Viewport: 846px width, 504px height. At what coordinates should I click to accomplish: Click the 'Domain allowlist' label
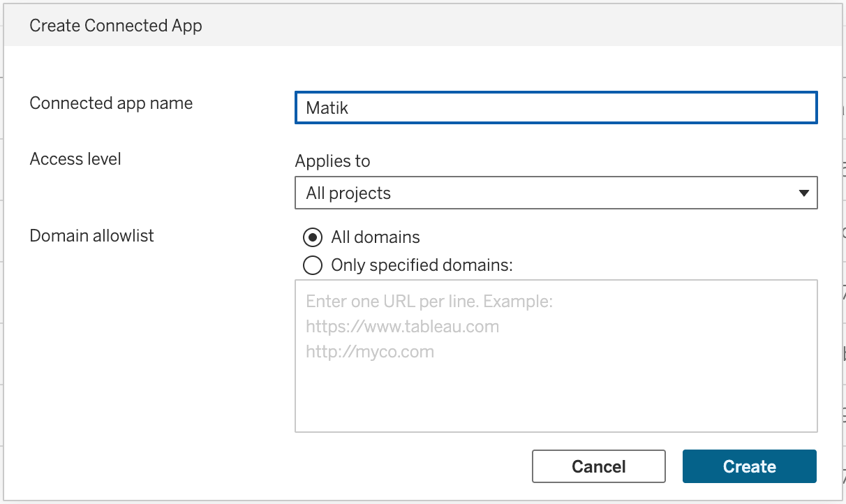pyautogui.click(x=91, y=236)
